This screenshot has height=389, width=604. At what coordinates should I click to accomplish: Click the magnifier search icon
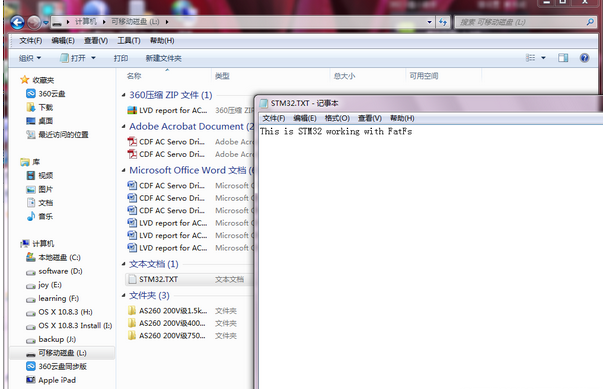point(591,22)
